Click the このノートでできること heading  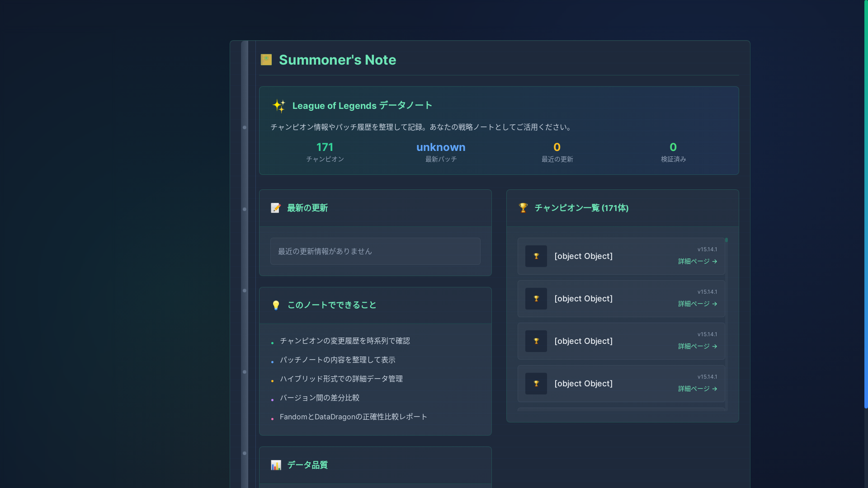332,305
